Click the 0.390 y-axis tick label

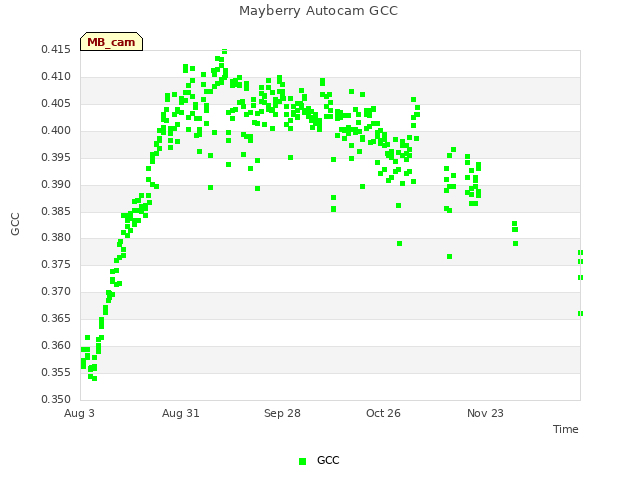tap(56, 184)
